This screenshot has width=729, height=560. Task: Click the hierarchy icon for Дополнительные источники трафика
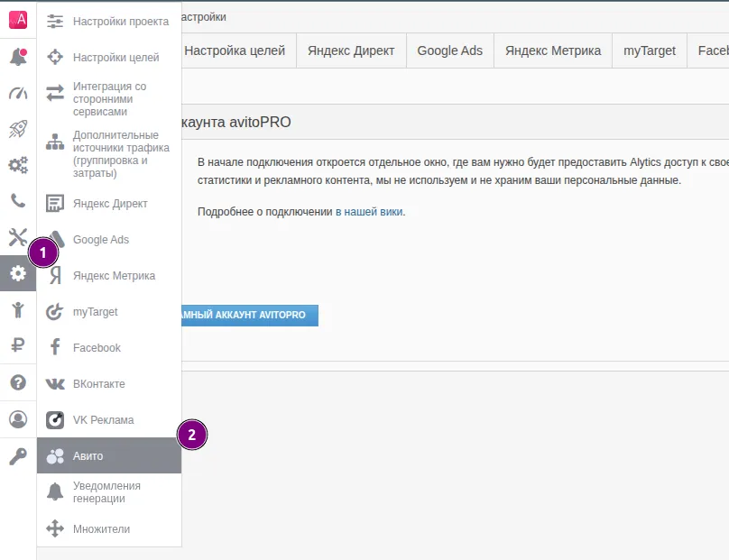coord(55,142)
